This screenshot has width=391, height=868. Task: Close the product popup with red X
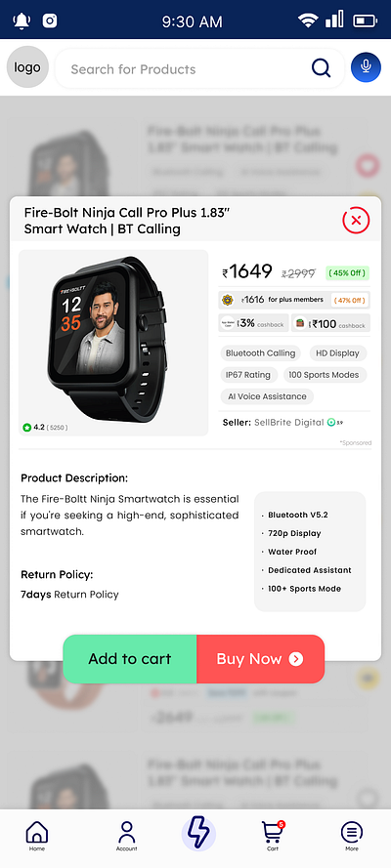coord(356,221)
